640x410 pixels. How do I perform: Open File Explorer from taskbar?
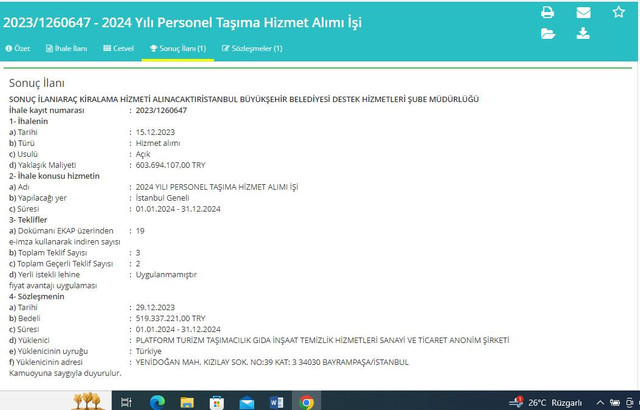click(187, 402)
